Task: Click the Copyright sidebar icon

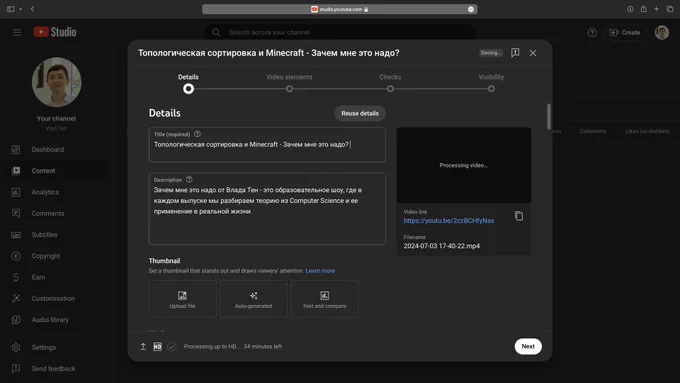Action: tap(16, 256)
